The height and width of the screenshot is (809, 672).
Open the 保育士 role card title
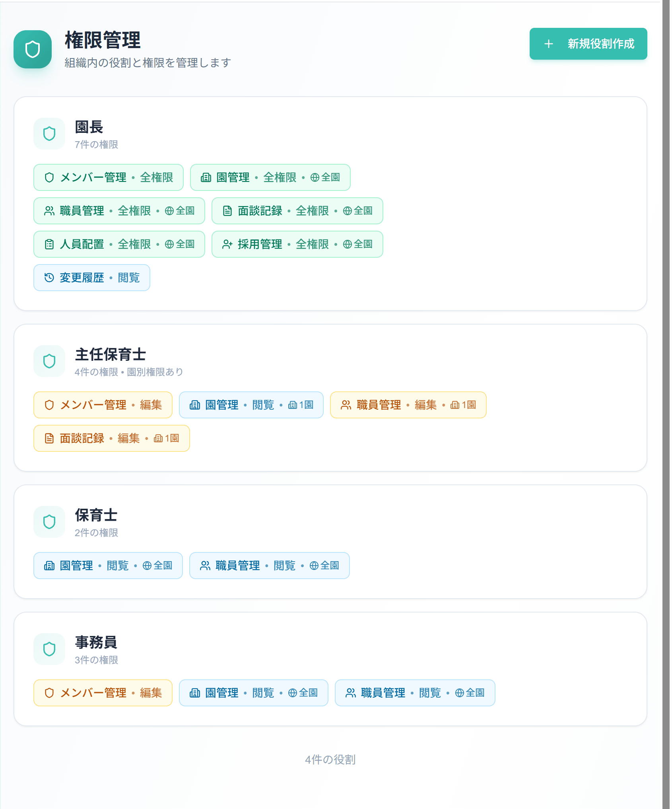pyautogui.click(x=96, y=515)
